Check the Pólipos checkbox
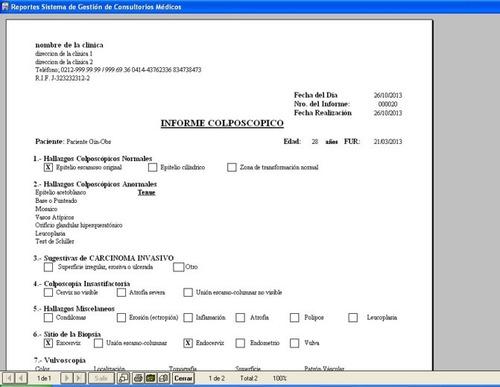Screen dimensions: 500x387 [294, 318]
